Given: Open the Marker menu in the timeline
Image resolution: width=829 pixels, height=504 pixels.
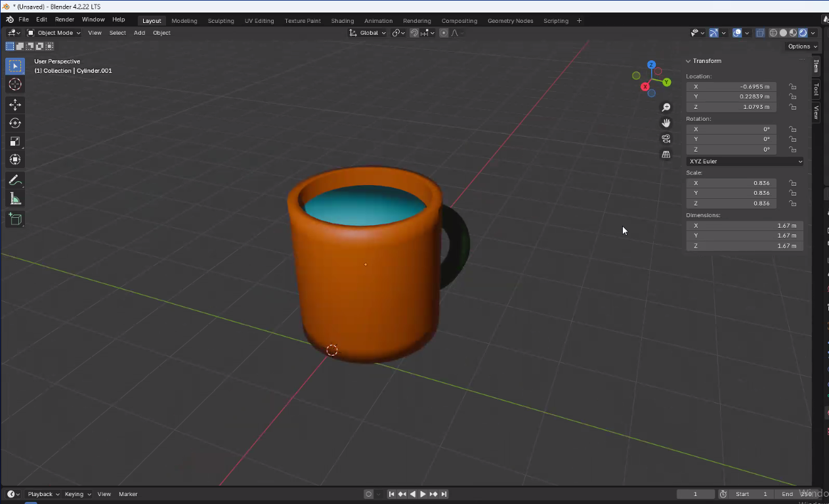Looking at the screenshot, I should [x=128, y=494].
